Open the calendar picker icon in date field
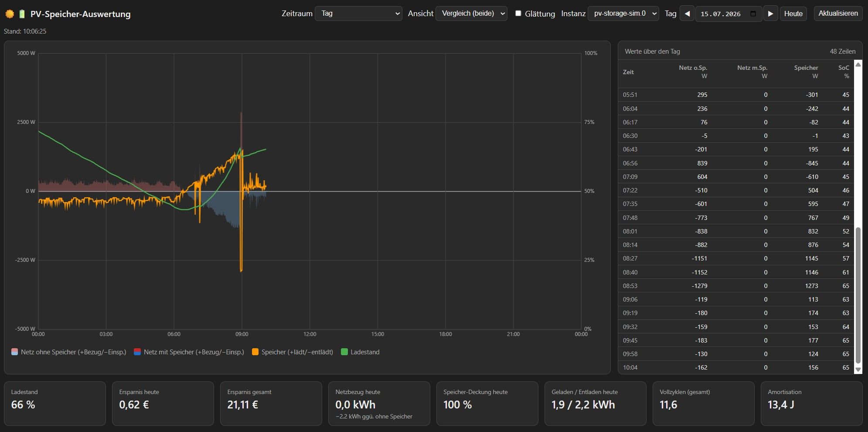Viewport: 868px width, 432px height. (x=753, y=14)
